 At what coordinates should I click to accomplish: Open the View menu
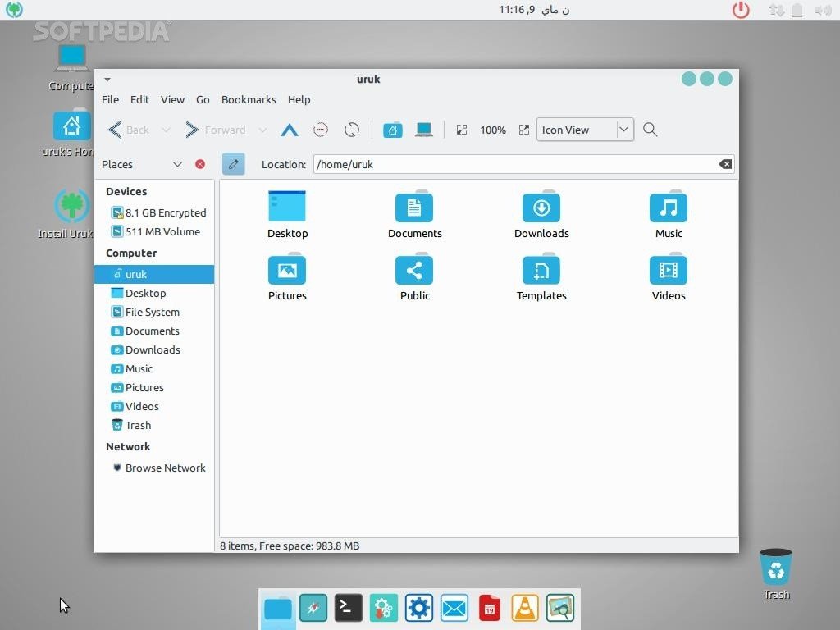pos(172,99)
